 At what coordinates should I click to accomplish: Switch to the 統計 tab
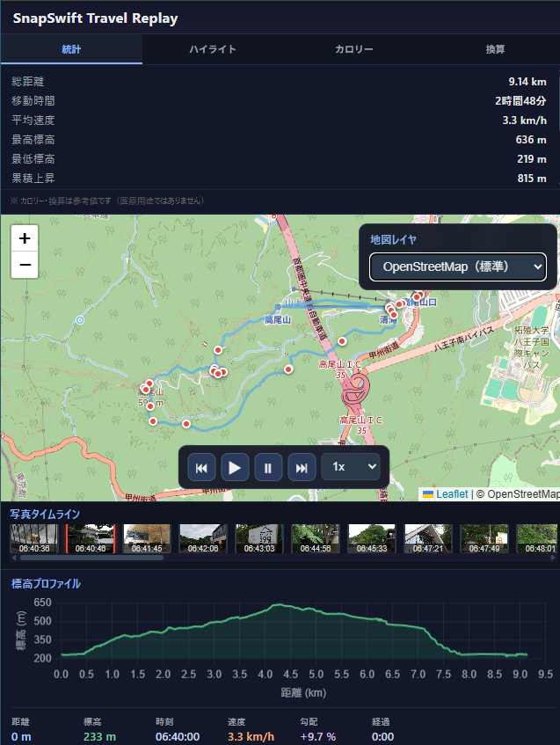71,49
